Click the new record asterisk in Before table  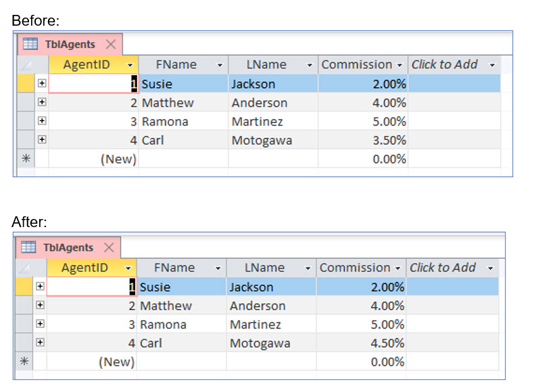click(26, 158)
